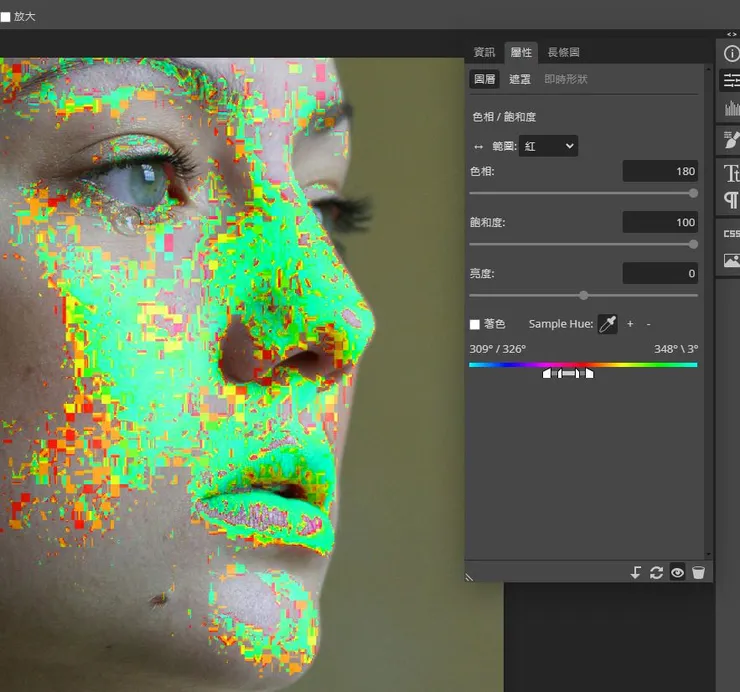740x692 pixels.
Task: Open the 範圍 range dropdown set to 紅
Action: pos(548,146)
